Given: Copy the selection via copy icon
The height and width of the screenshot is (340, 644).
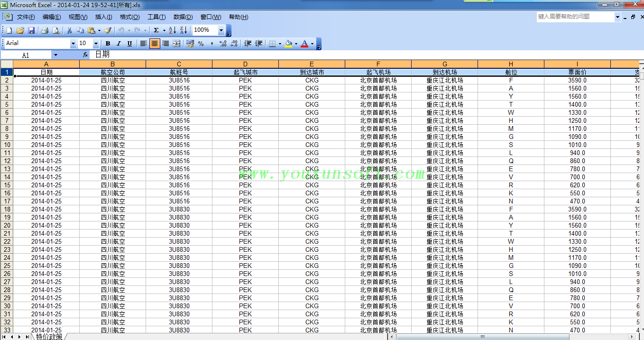Looking at the screenshot, I should [x=81, y=30].
